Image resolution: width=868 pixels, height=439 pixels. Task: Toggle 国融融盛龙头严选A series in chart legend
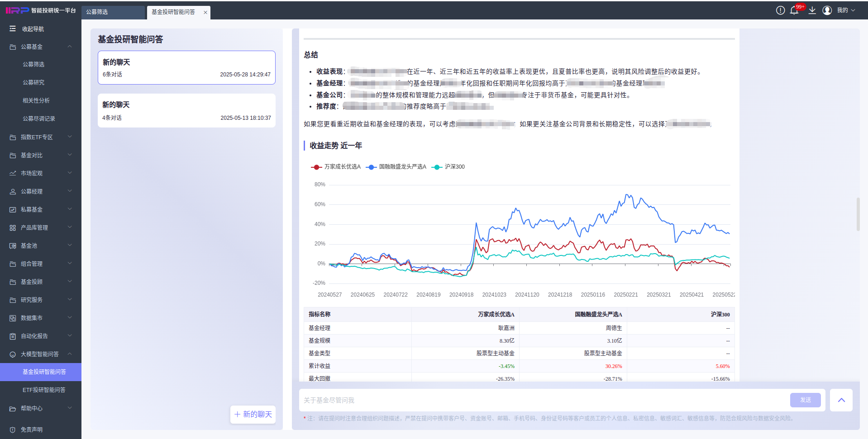396,167
